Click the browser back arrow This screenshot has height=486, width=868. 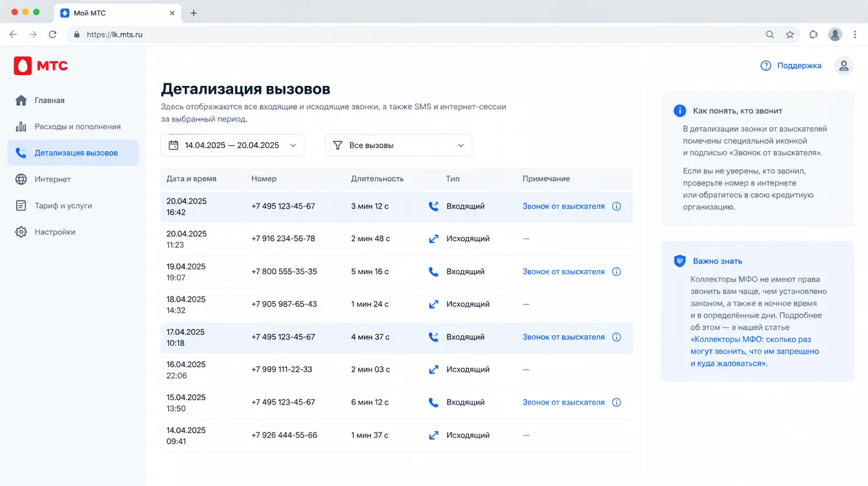pyautogui.click(x=13, y=34)
